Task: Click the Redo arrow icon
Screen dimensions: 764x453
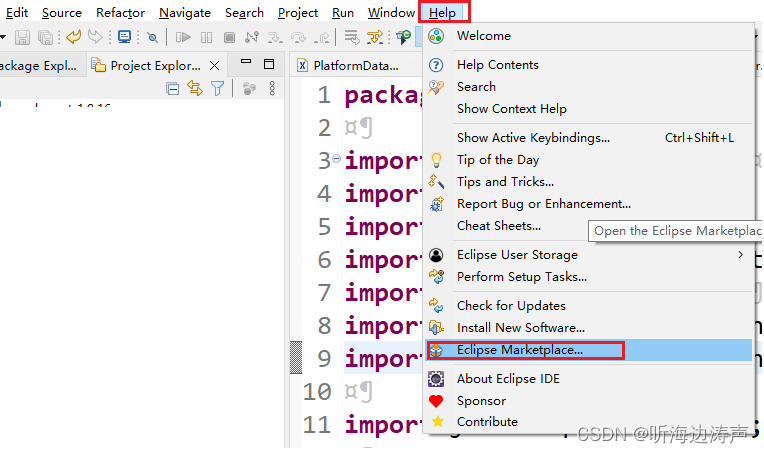Action: 96,37
